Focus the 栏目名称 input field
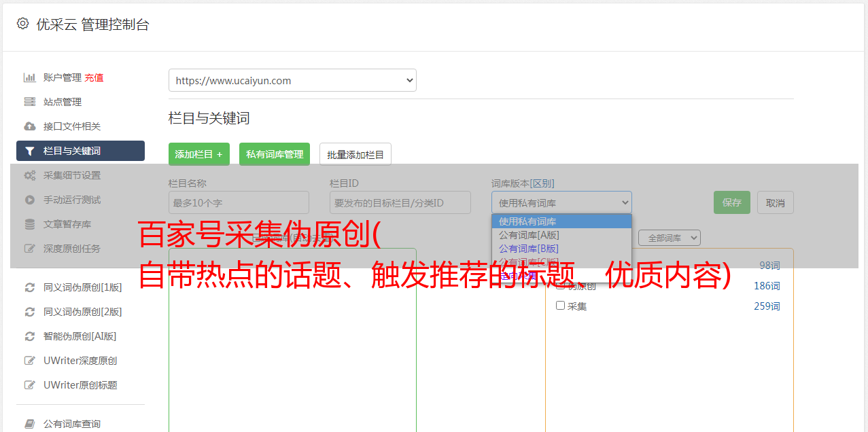Screen dimensions: 868x432 (239, 202)
